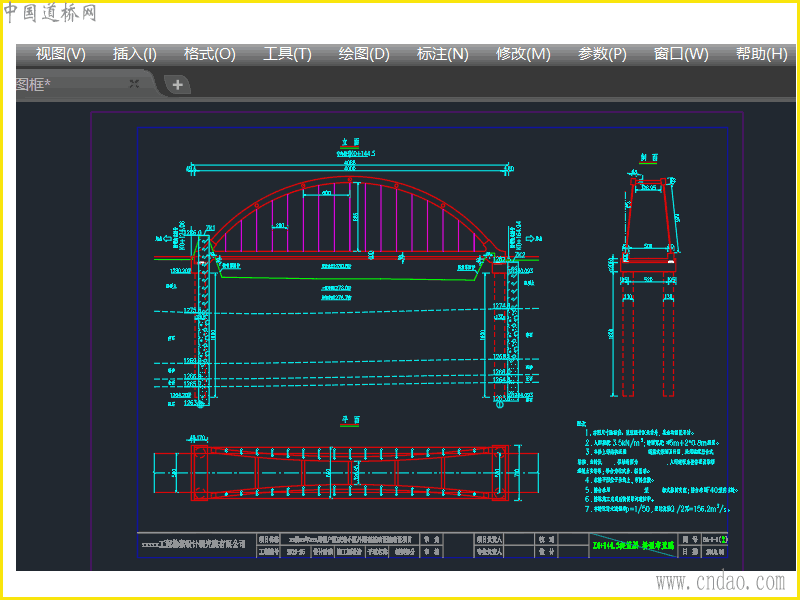
Task: Click the 立面 elevation view title
Action: [x=350, y=142]
